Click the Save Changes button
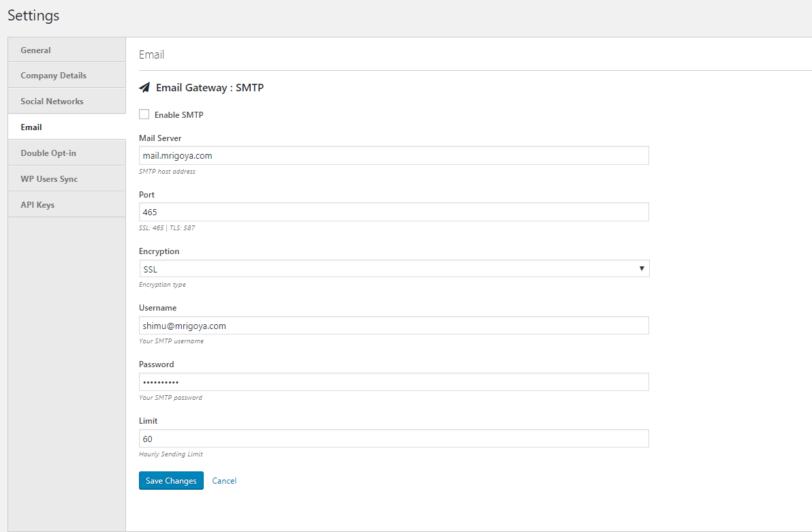 coord(170,480)
